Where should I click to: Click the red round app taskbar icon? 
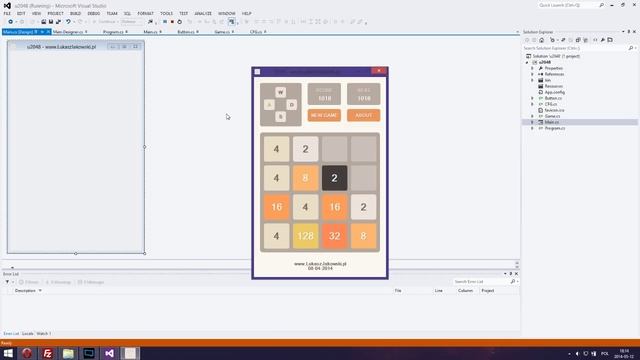(27, 353)
